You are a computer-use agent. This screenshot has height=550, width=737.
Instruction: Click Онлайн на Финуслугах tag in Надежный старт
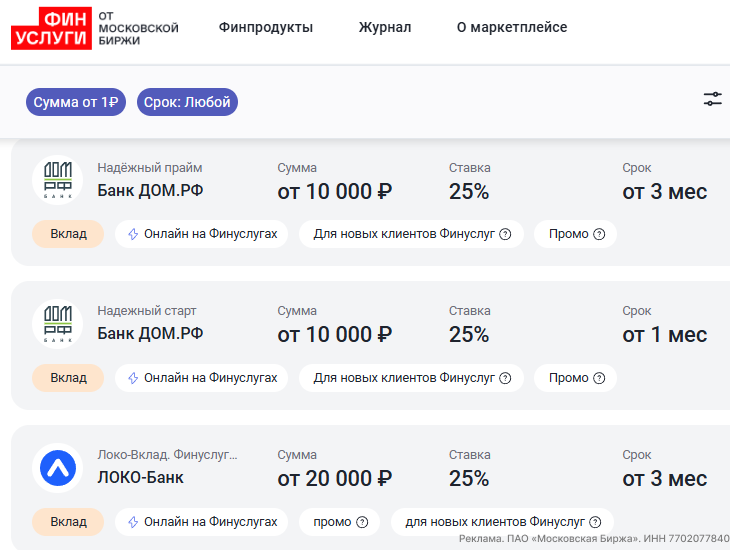click(202, 378)
